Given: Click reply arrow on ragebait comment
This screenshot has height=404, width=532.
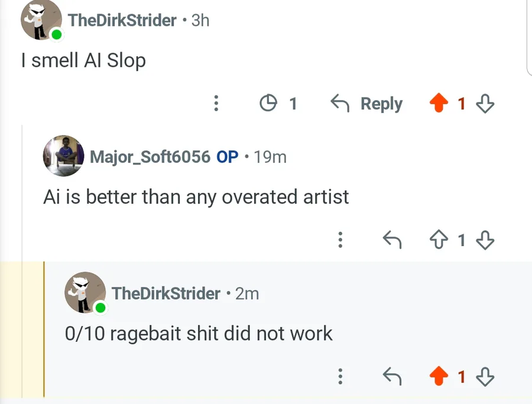Looking at the screenshot, I should tap(392, 376).
